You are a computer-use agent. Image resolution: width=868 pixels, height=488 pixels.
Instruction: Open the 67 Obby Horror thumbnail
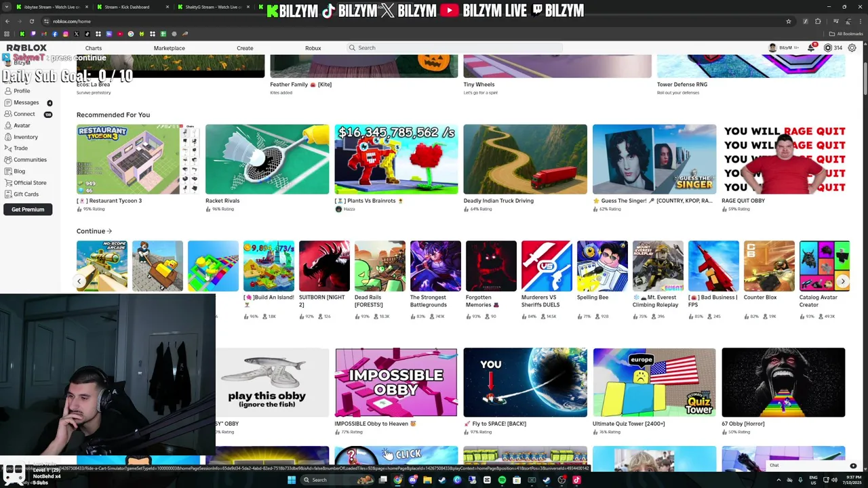[x=783, y=382]
